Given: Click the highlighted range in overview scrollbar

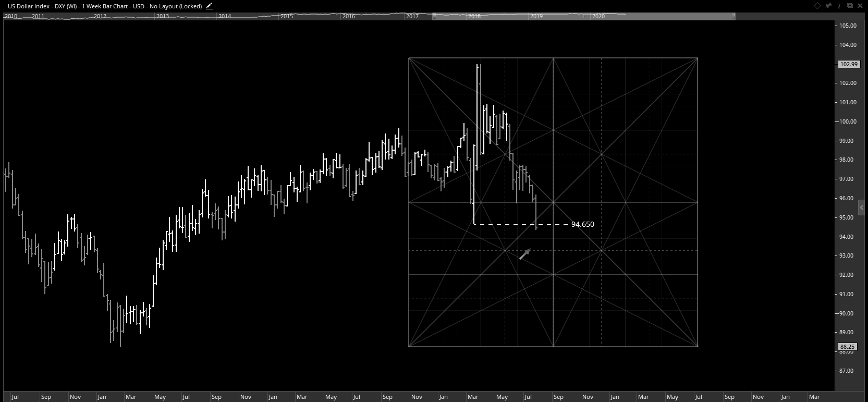Looking at the screenshot, I should (583, 16).
